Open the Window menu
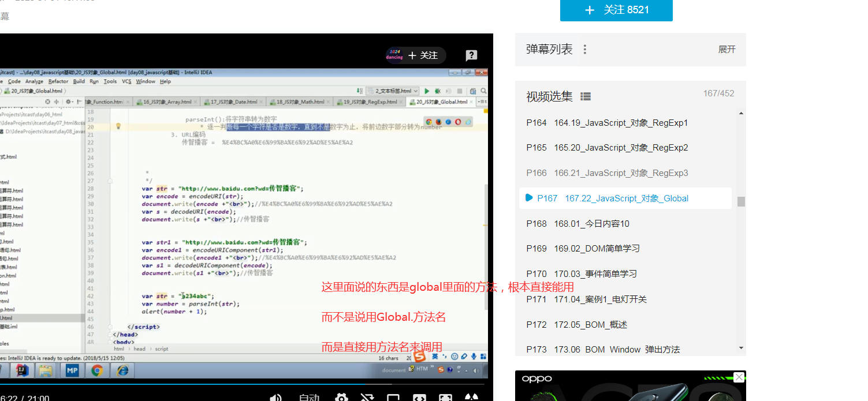The image size is (868, 401). tap(146, 81)
